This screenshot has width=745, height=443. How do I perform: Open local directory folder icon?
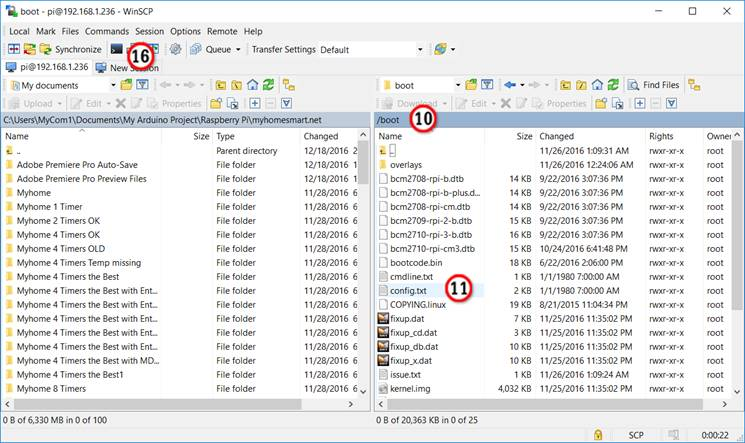click(126, 85)
